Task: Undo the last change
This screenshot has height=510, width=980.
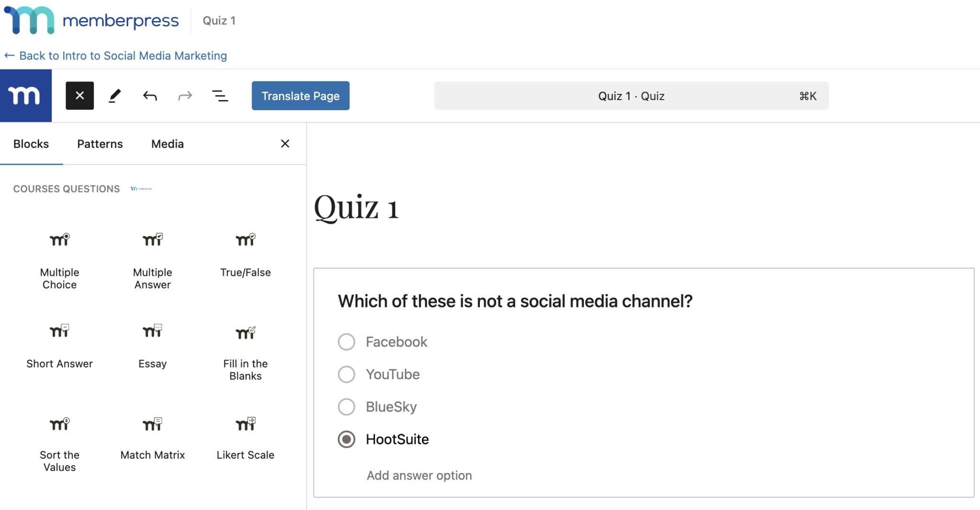Action: tap(150, 95)
